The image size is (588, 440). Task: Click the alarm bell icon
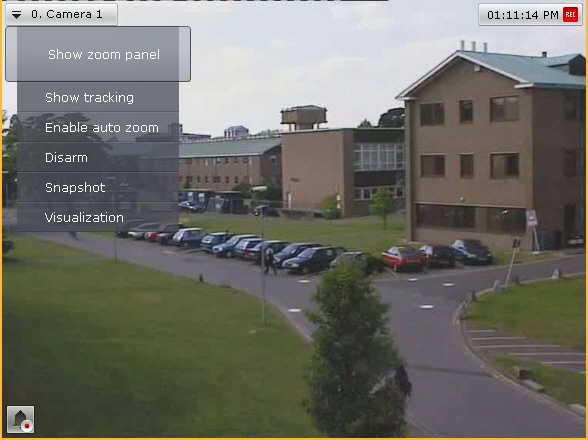coord(21,419)
